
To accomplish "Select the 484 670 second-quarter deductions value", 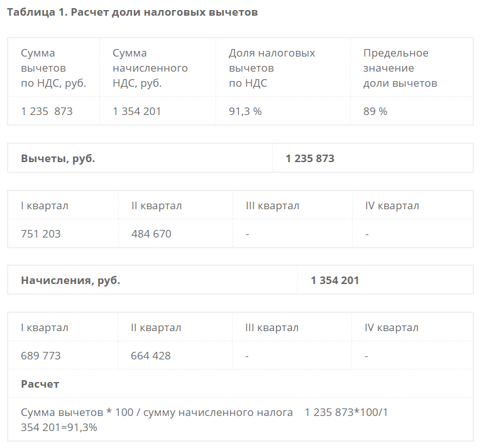I will 151,234.
